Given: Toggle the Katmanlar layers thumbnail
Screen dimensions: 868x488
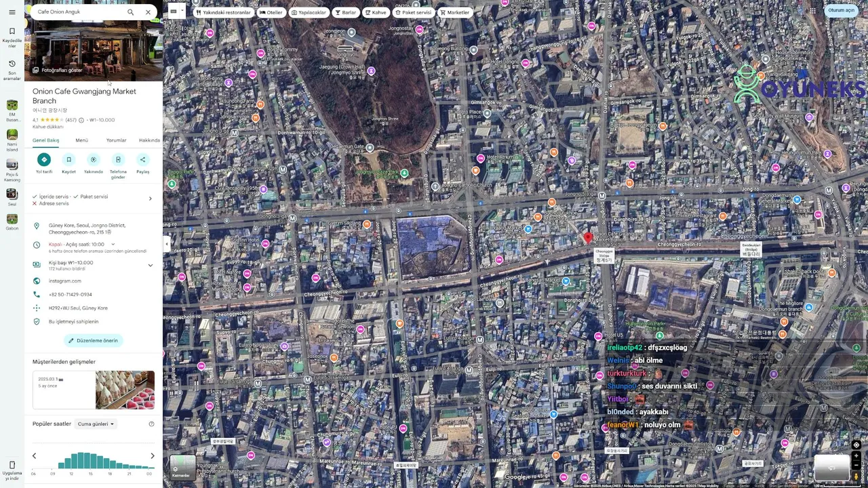Looking at the screenshot, I should [x=182, y=467].
